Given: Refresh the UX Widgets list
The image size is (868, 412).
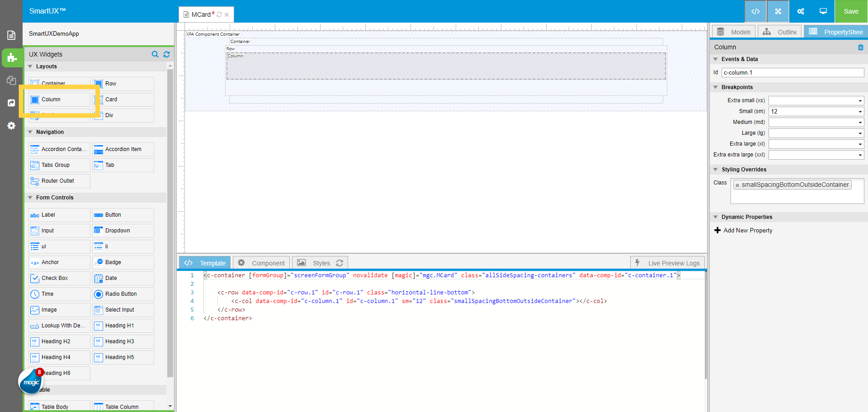Looking at the screenshot, I should pyautogui.click(x=166, y=54).
